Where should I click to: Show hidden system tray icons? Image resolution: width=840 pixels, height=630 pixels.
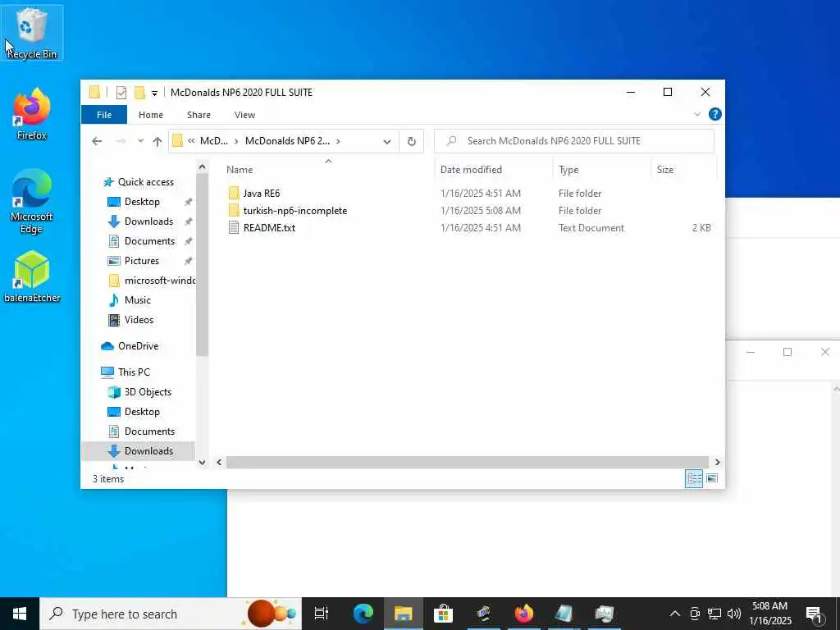[x=675, y=614]
